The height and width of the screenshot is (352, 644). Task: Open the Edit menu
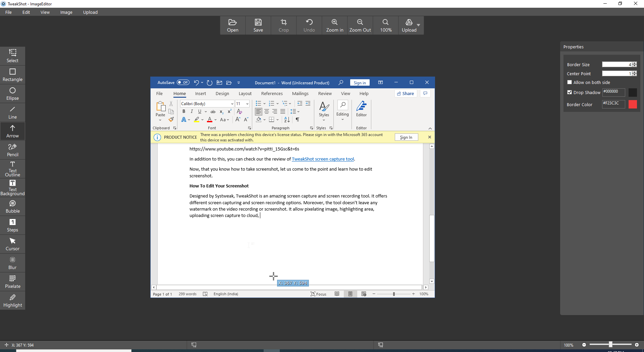pyautogui.click(x=26, y=12)
